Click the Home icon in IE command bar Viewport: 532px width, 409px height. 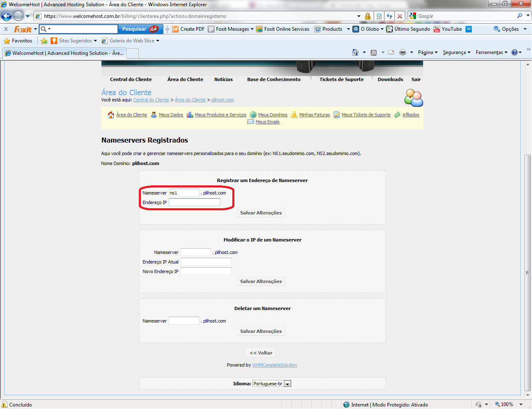(x=355, y=52)
